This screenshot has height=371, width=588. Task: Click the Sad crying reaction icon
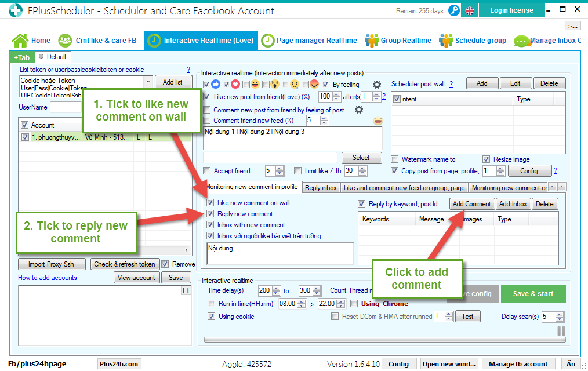[x=295, y=84]
